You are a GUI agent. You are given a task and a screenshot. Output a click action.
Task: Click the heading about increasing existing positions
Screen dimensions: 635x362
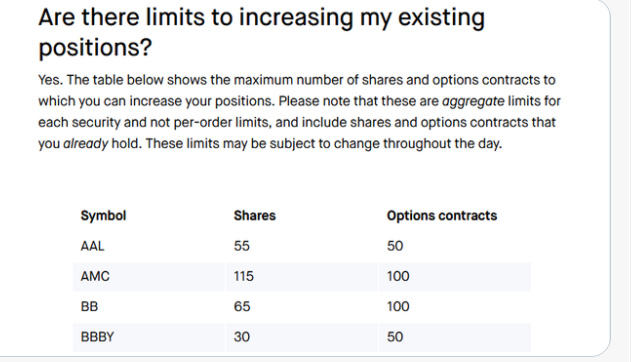coord(261,32)
